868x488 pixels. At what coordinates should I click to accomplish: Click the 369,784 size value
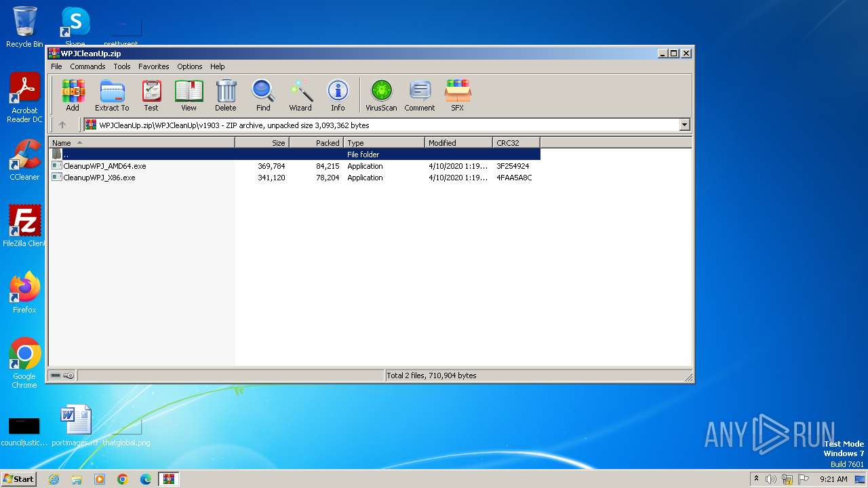pyautogui.click(x=271, y=166)
